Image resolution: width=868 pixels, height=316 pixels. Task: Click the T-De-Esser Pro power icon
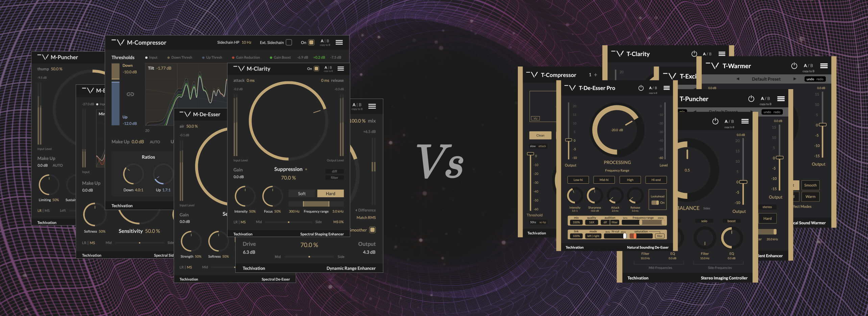(x=641, y=88)
